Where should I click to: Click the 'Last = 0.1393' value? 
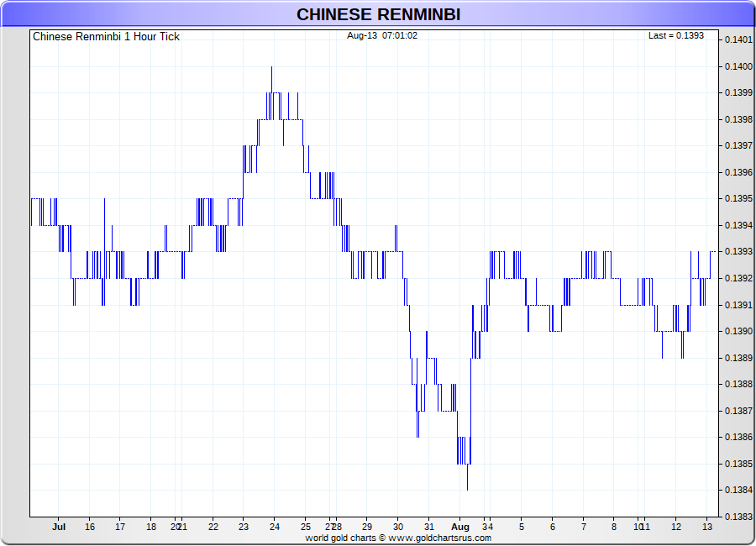[675, 35]
